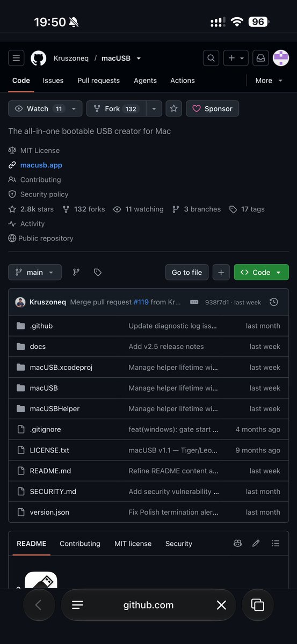The height and width of the screenshot is (644, 297).
Task: Open the tags icon beside main
Action: 97,272
